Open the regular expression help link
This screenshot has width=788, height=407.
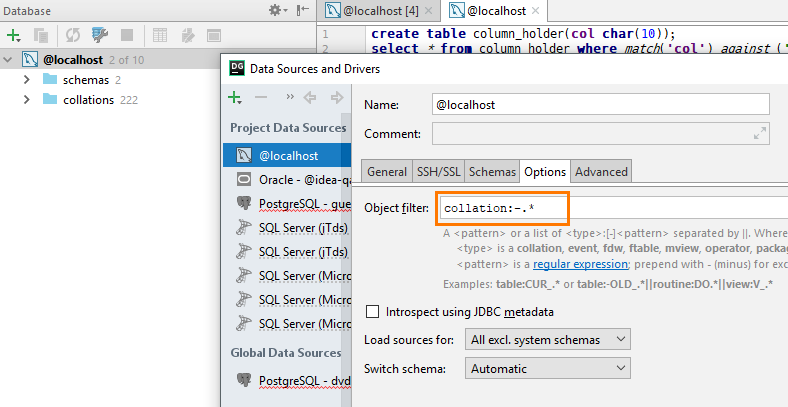tap(580, 264)
